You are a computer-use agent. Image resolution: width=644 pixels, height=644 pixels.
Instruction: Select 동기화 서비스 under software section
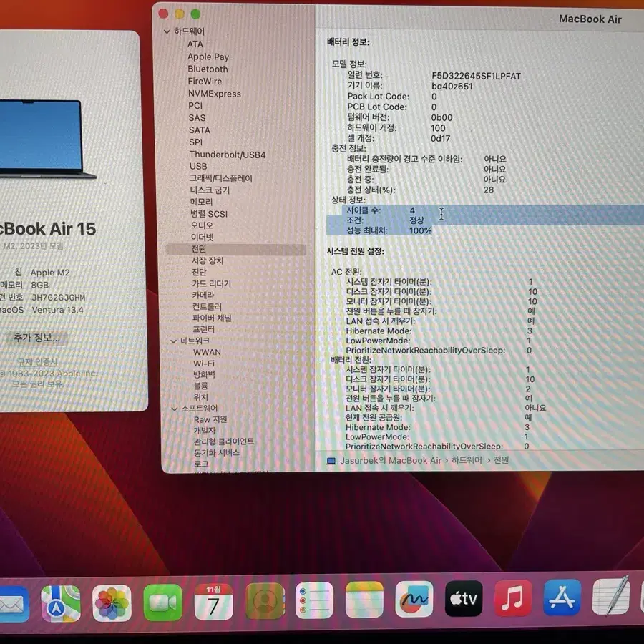(x=216, y=453)
